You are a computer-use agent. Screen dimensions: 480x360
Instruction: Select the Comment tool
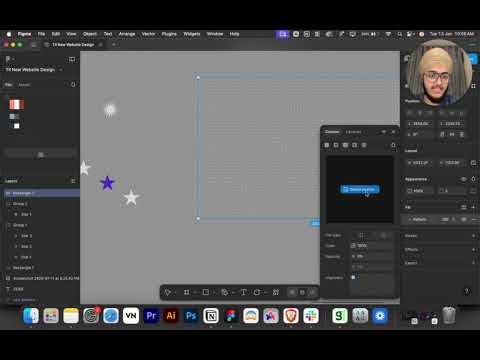(257, 292)
